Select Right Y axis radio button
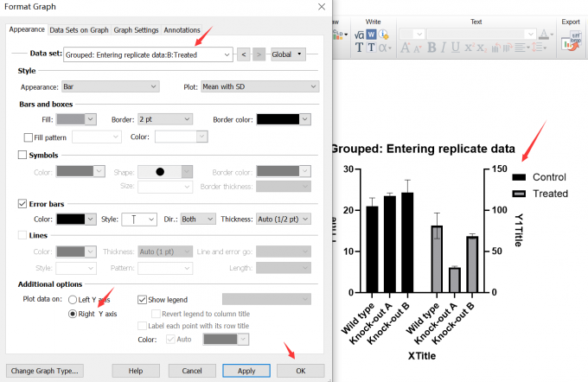Image resolution: width=588 pixels, height=382 pixels. 73,314
